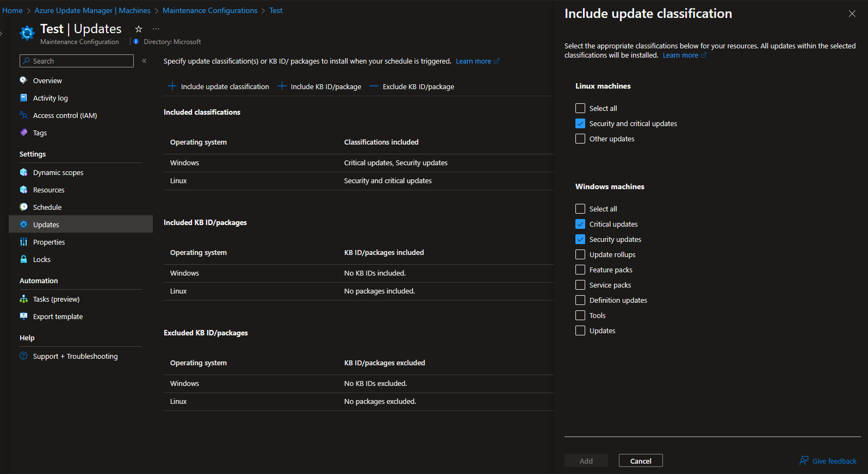Click the Locks padlock icon
Viewport: 868px width, 474px height.
23,259
